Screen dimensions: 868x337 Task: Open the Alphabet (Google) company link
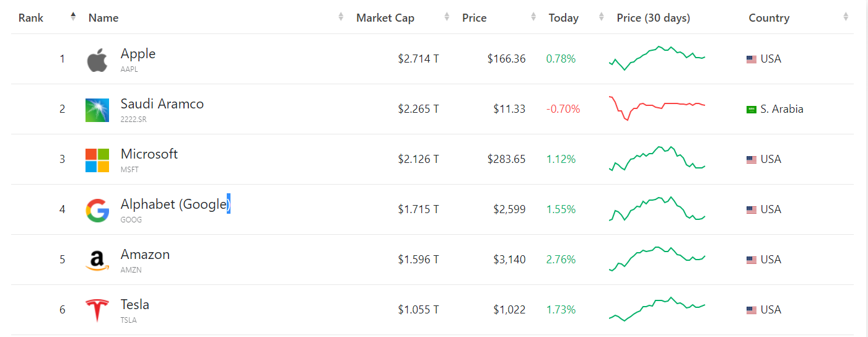pos(175,204)
